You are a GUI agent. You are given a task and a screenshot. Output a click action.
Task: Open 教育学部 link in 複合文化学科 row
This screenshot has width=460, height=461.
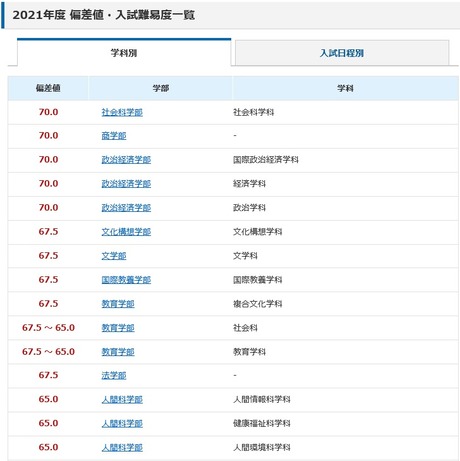coord(118,304)
